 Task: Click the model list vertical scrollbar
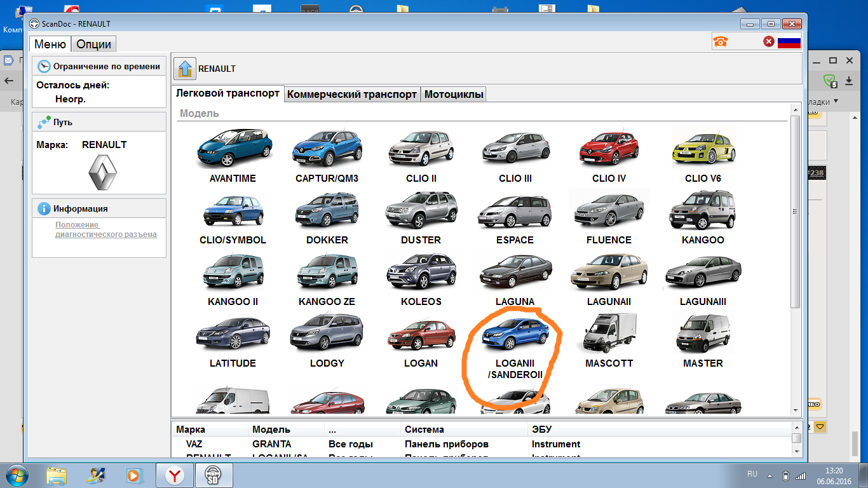pos(795,213)
